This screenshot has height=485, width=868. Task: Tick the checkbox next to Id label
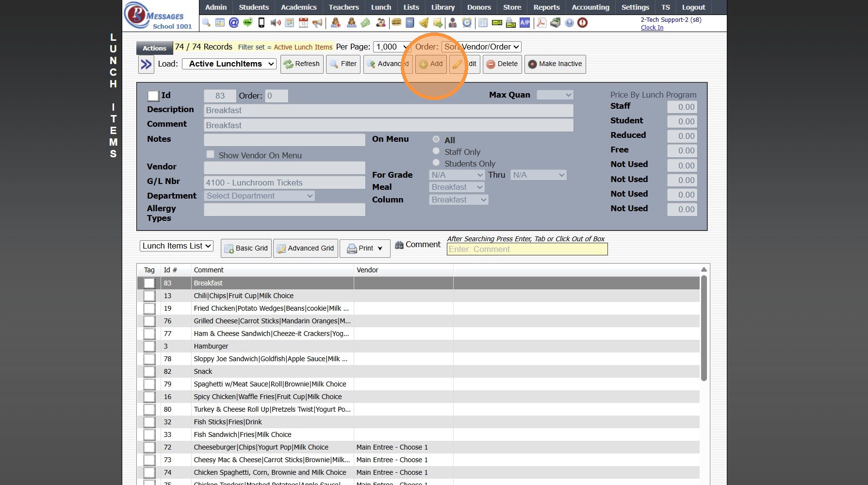(153, 96)
